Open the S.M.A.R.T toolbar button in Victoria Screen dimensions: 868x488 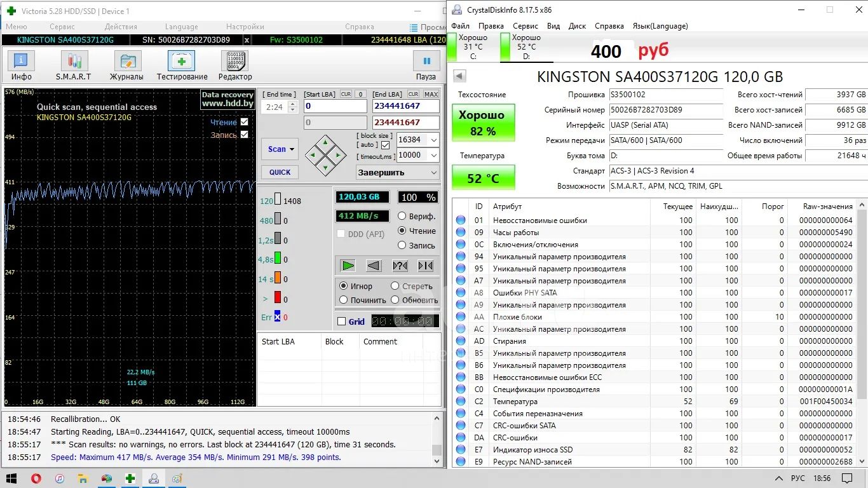click(x=74, y=66)
